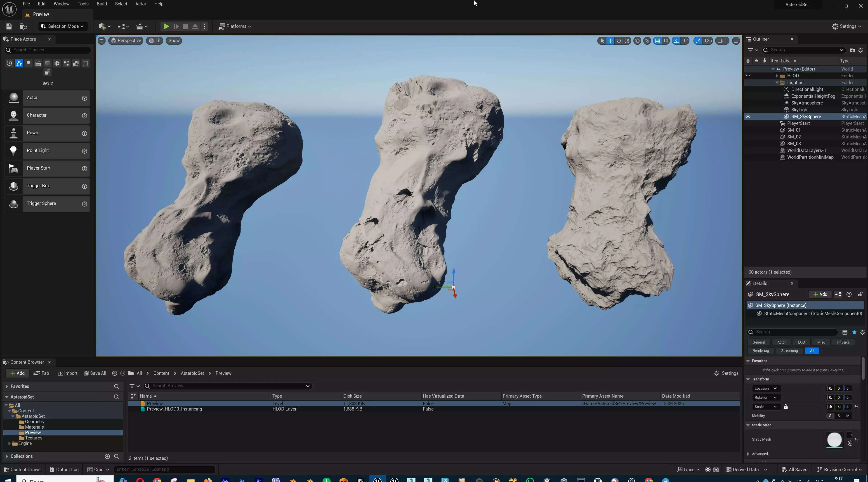The height and width of the screenshot is (482, 868).
Task: Click Location Z blue value field
Action: pos(847,389)
